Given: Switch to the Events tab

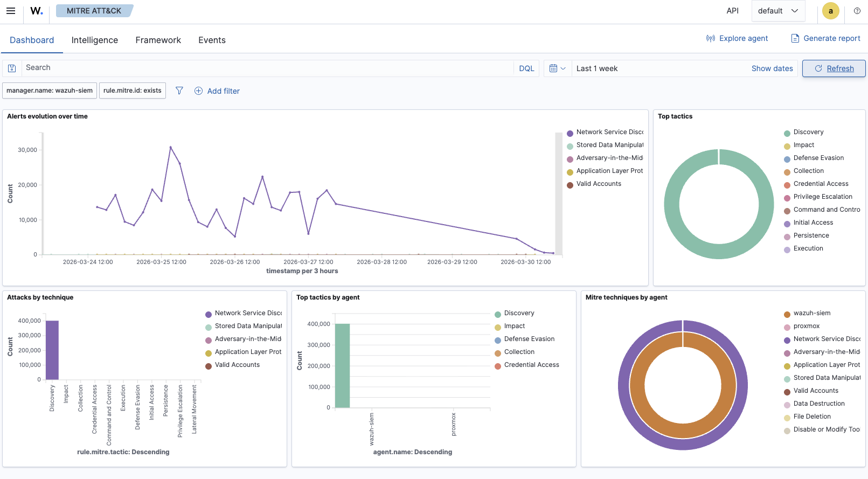Looking at the screenshot, I should (212, 40).
